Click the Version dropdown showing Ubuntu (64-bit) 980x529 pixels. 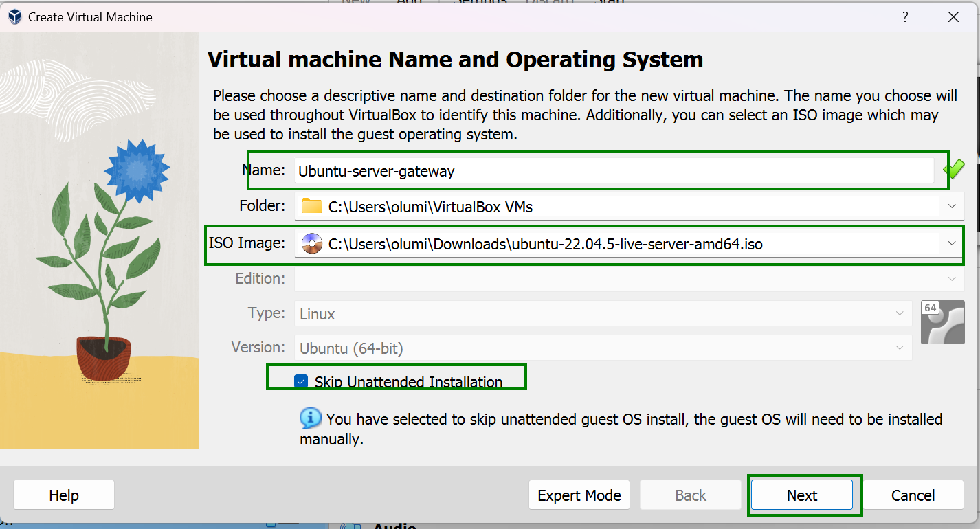click(x=603, y=348)
